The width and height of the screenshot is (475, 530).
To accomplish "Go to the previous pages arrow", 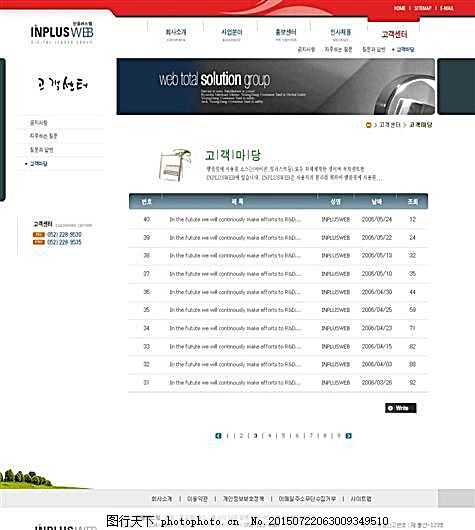I will 218,436.
